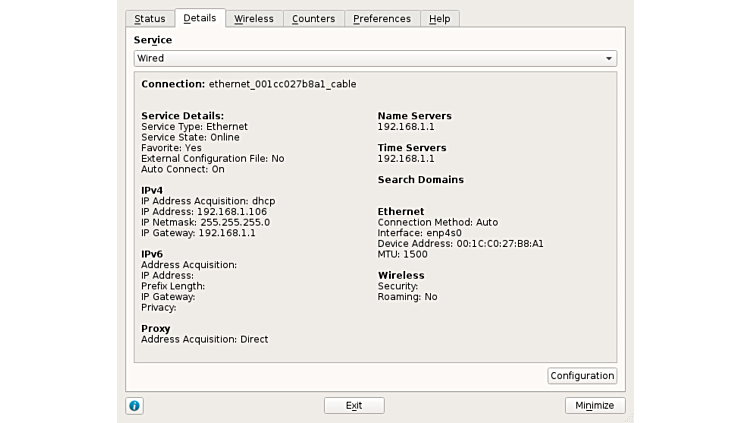Open the Preferences tab

[x=382, y=19]
